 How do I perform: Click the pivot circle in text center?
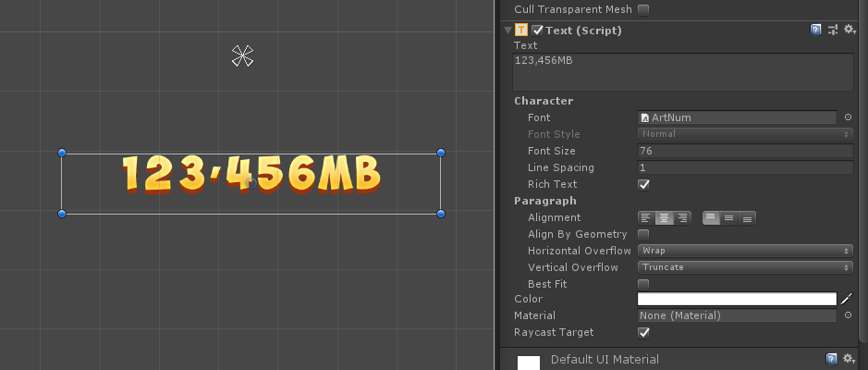pyautogui.click(x=251, y=183)
